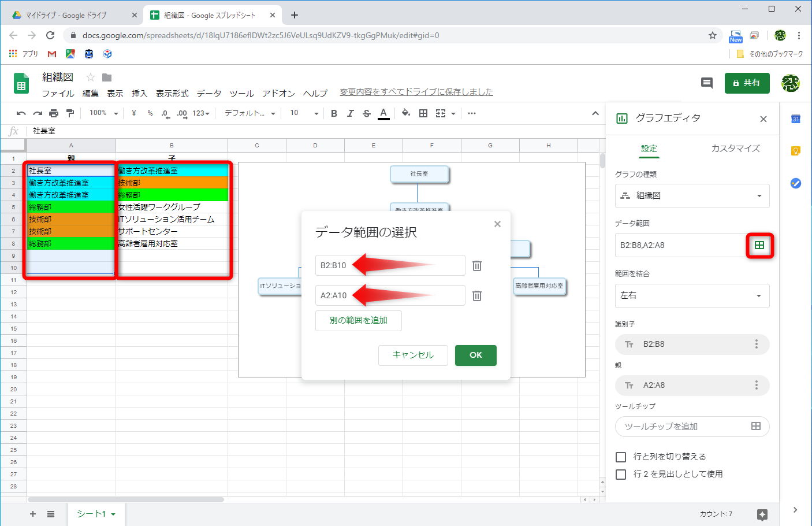Confirm data range by clicking OK
This screenshot has width=812, height=526.
[475, 355]
